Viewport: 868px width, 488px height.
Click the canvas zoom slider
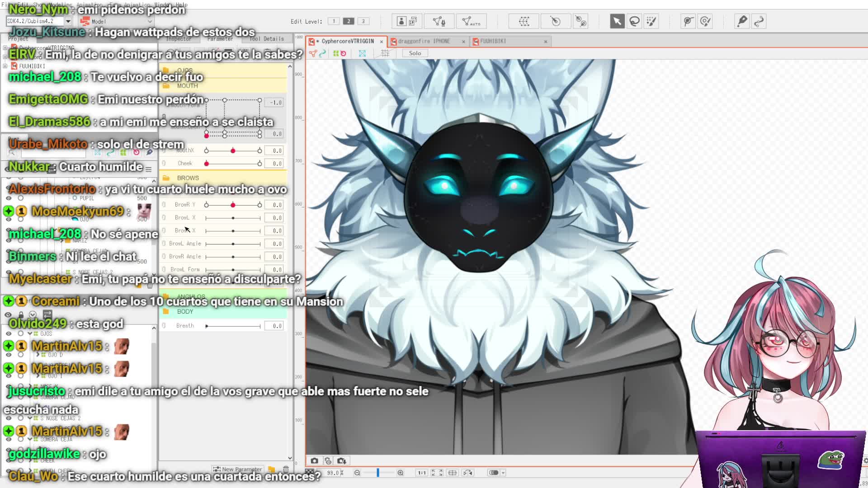tap(379, 473)
